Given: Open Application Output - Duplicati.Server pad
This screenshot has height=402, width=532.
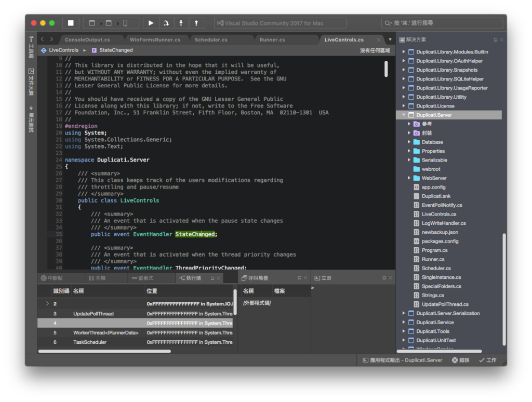Looking at the screenshot, I should point(403,360).
